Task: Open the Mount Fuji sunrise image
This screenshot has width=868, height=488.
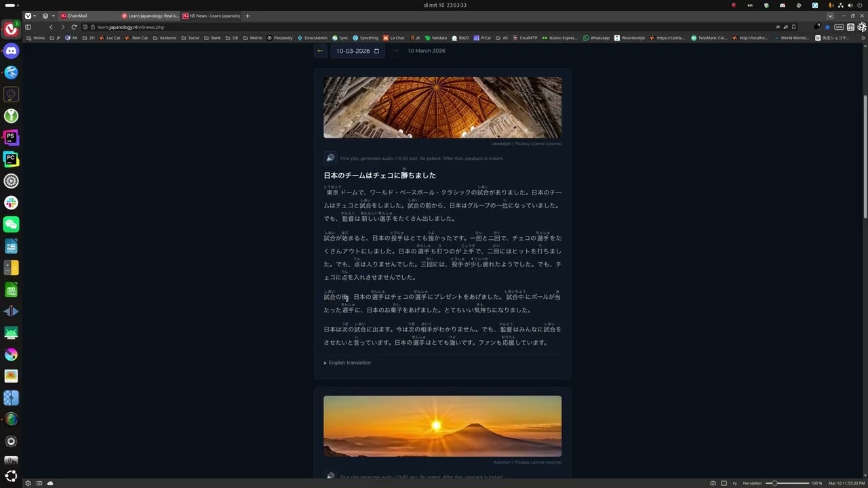Action: [x=442, y=426]
